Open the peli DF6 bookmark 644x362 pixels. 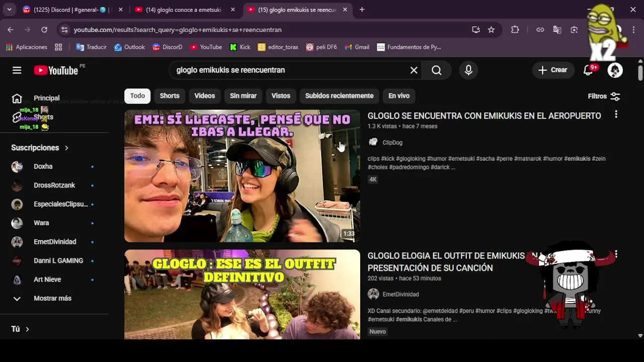pyautogui.click(x=321, y=47)
